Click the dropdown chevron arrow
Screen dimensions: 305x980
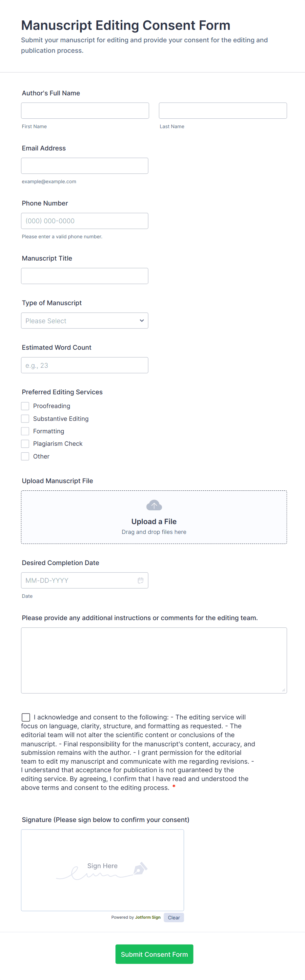click(x=142, y=321)
